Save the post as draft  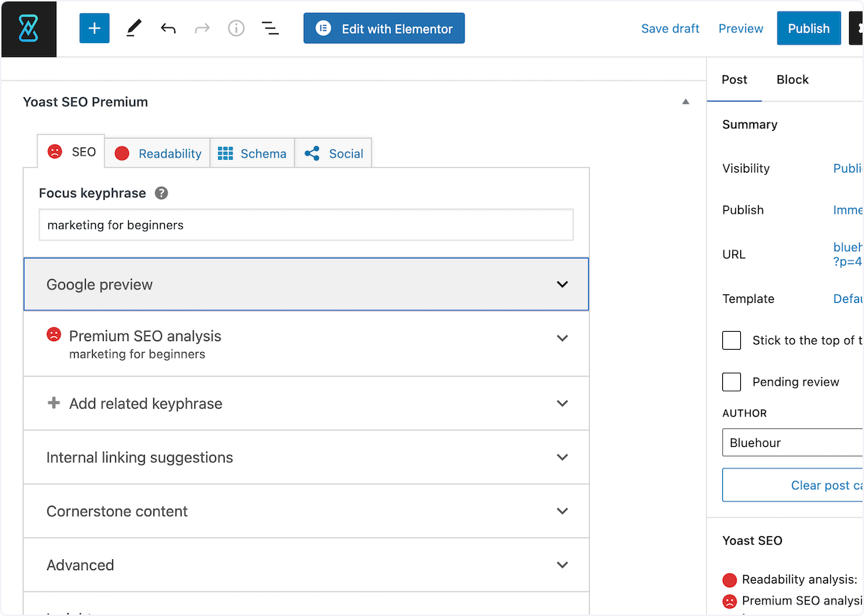(x=670, y=29)
